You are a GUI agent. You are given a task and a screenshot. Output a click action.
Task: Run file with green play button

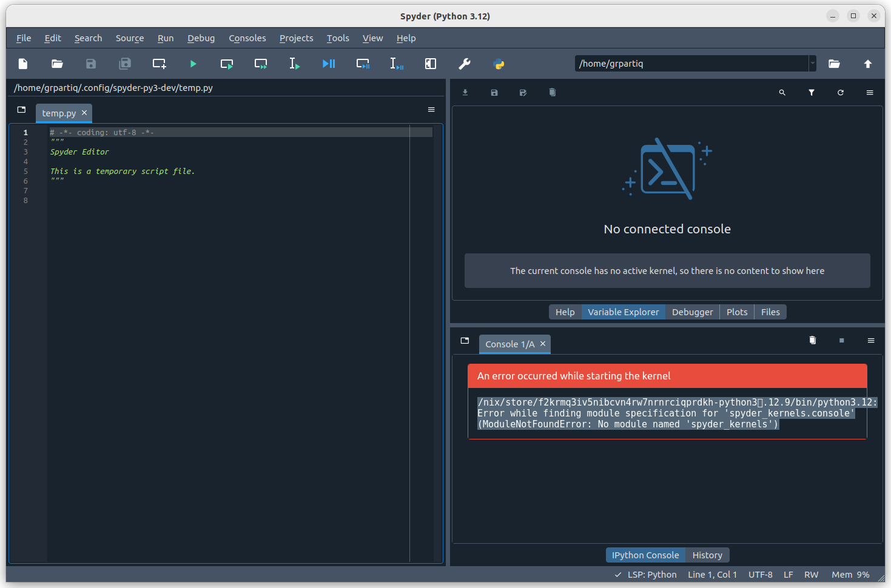click(x=193, y=64)
